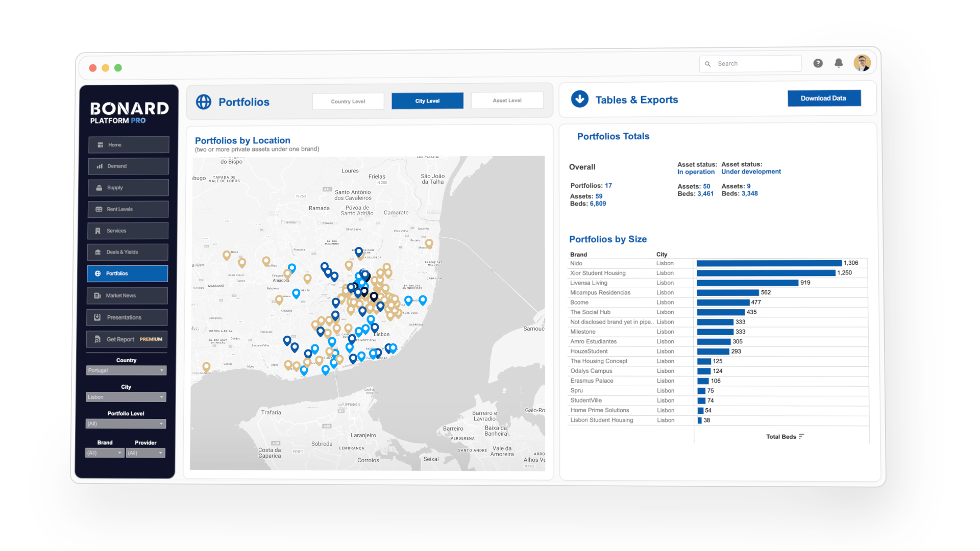This screenshot has width=980, height=551.
Task: Click the Nido bar in Portfolios by Size
Action: [769, 263]
